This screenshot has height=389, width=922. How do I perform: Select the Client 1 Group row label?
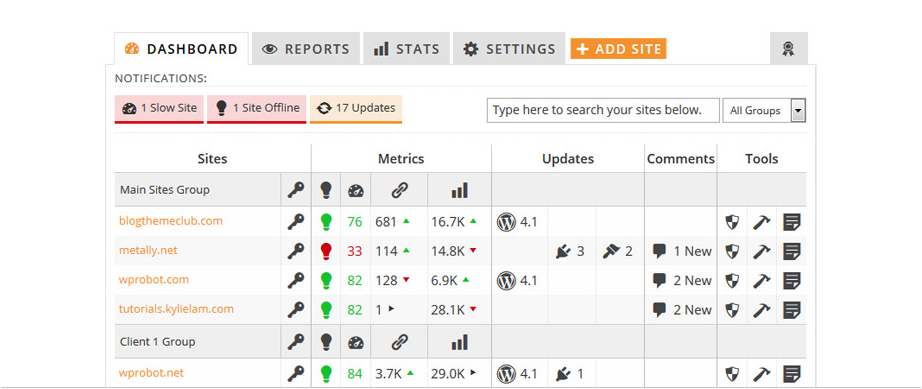click(158, 341)
